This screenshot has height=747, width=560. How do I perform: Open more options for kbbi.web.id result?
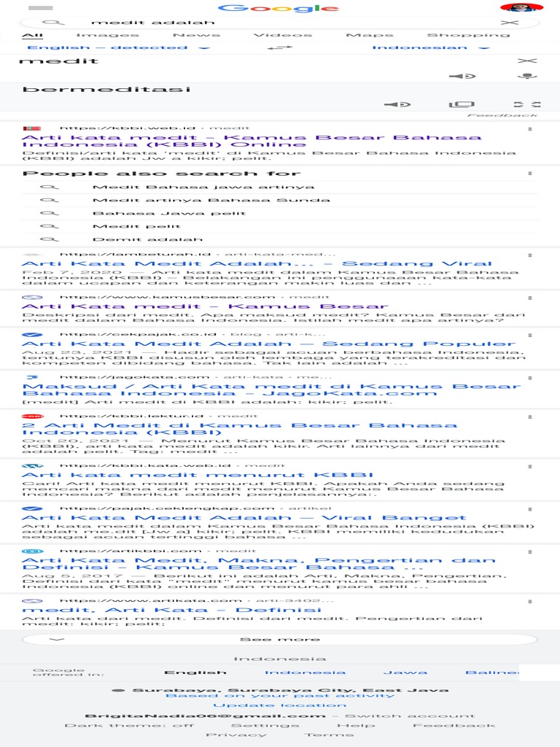[x=530, y=129]
